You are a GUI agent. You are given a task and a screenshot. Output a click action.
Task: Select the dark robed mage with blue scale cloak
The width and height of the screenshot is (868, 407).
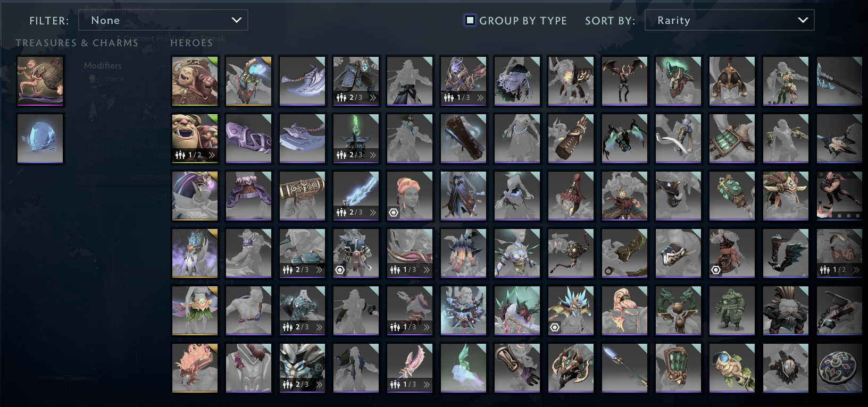point(463,196)
